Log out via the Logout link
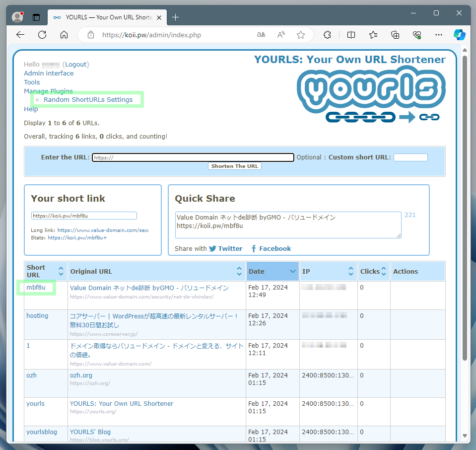 pyautogui.click(x=75, y=65)
